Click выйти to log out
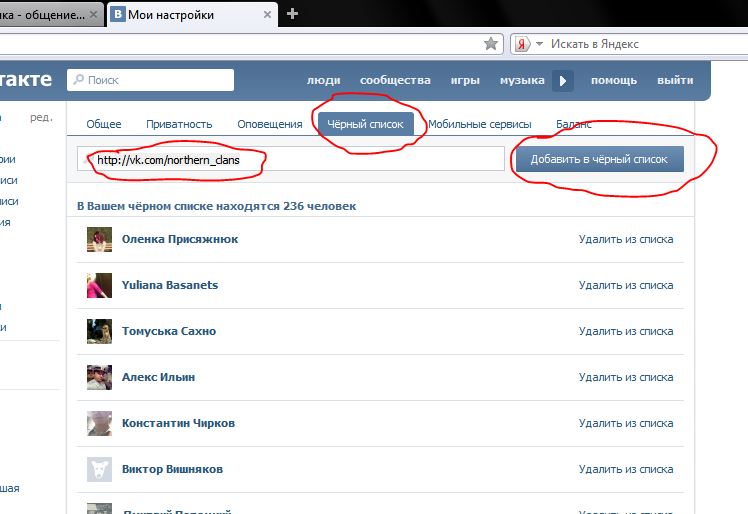Viewport: 748px width, 514px height. pyautogui.click(x=675, y=80)
